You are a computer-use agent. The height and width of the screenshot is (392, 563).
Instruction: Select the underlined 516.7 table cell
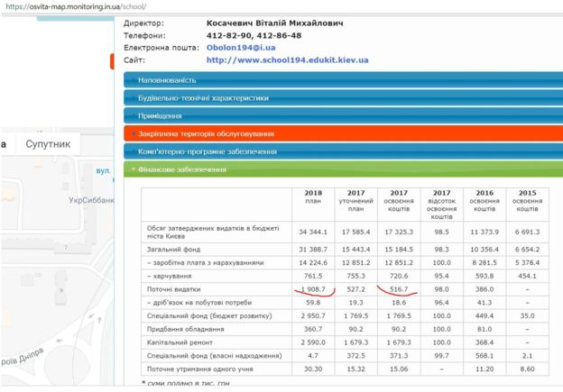(398, 291)
